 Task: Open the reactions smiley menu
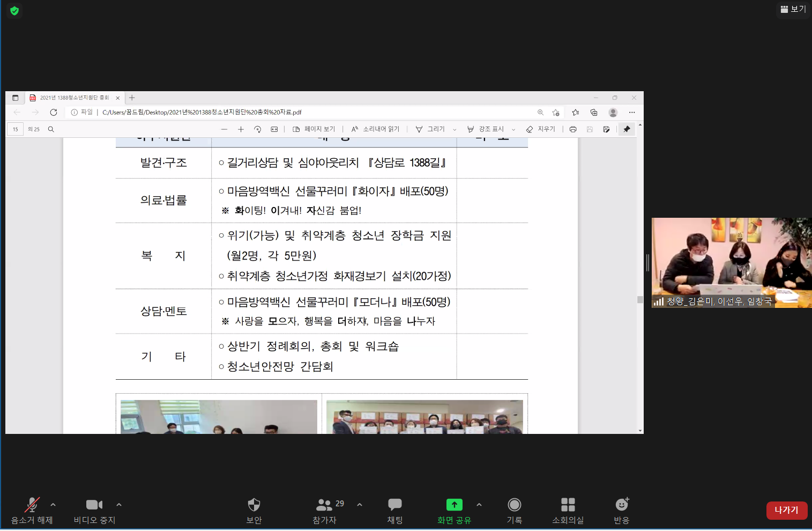(x=621, y=505)
